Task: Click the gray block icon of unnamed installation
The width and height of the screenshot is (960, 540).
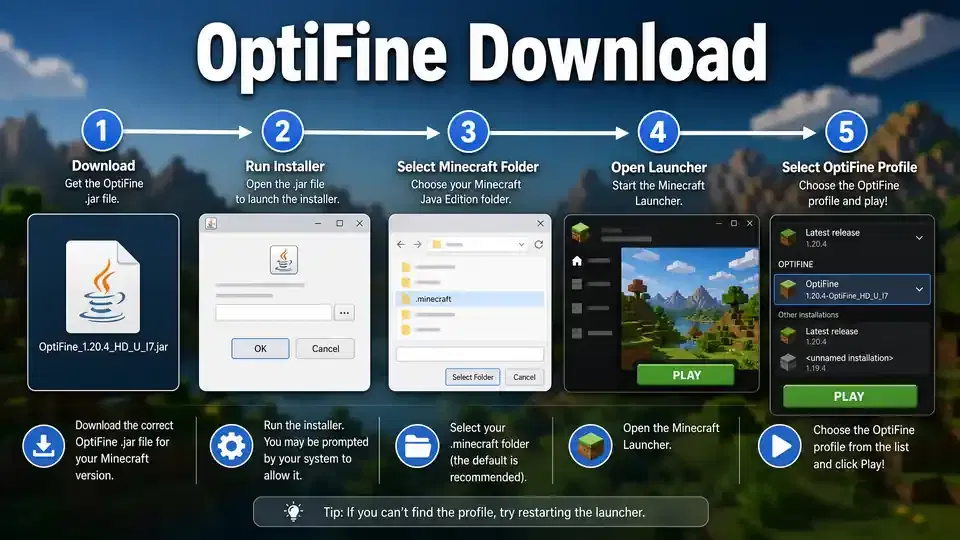Action: 788,362
